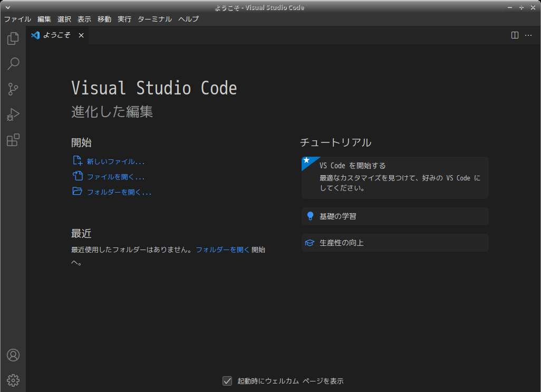Open the Extensions view icon
This screenshot has width=541, height=392.
coord(13,140)
